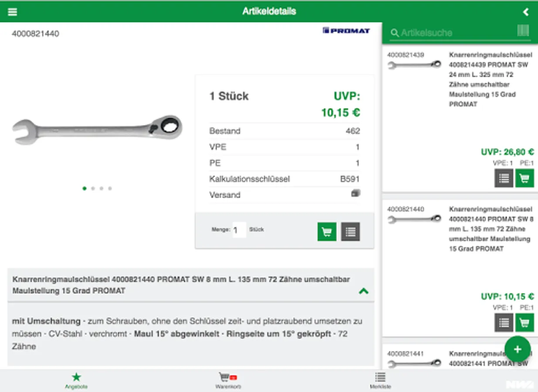Select the third image carousel dot
This screenshot has height=392, width=538.
click(x=102, y=189)
